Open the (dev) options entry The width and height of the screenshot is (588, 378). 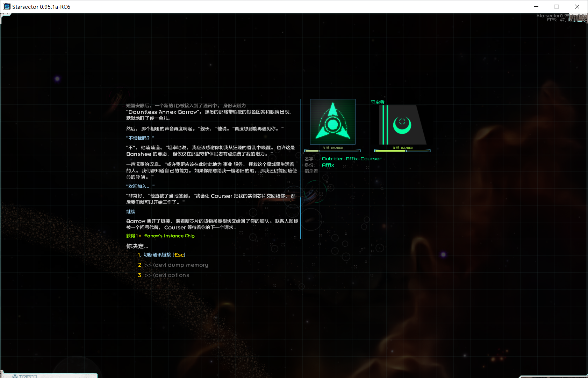(167, 275)
